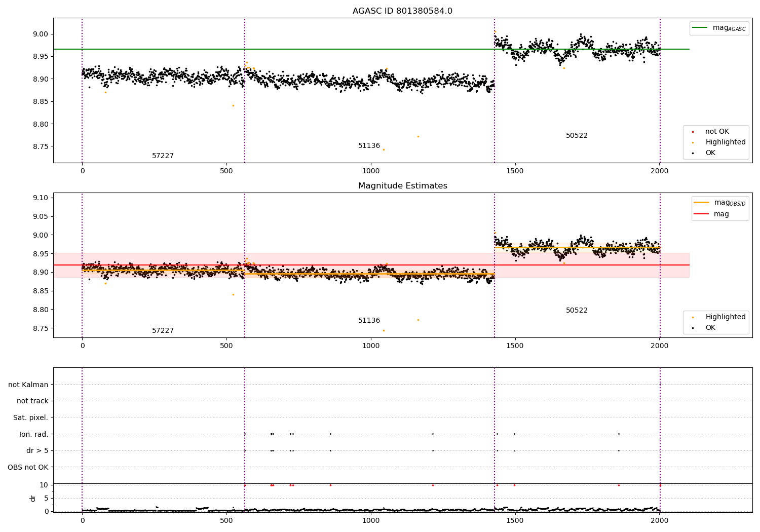Image resolution: width=760 pixels, height=532 pixels.
Task: Click the 'Magnitude Estimates' plot title
Action: [402, 186]
